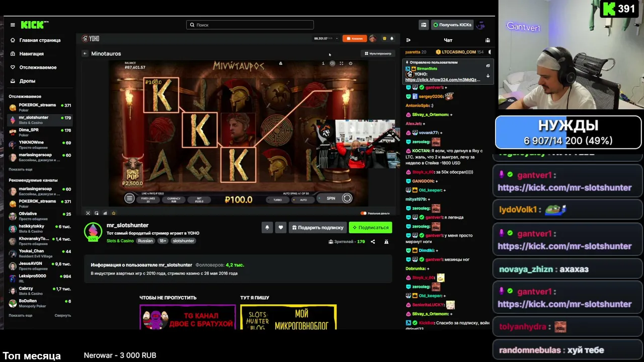
Task: Click the KICK logo
Action: coord(34,25)
